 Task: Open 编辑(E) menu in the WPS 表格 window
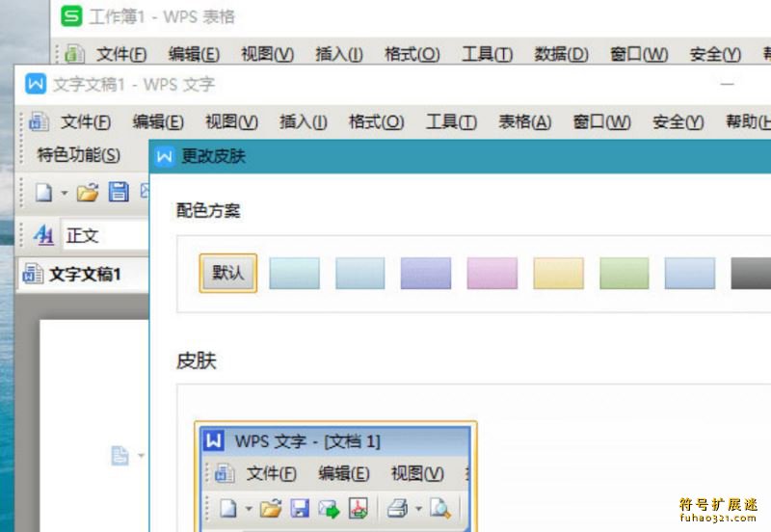[x=194, y=54]
